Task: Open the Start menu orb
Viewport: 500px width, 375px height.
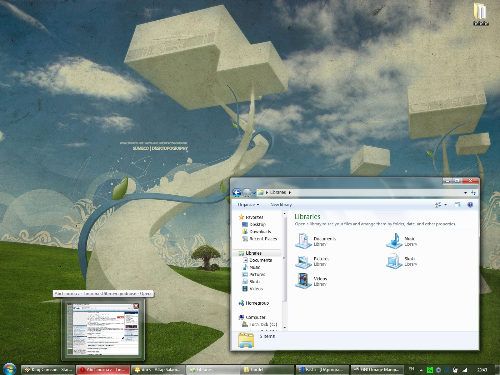Action: point(9,369)
